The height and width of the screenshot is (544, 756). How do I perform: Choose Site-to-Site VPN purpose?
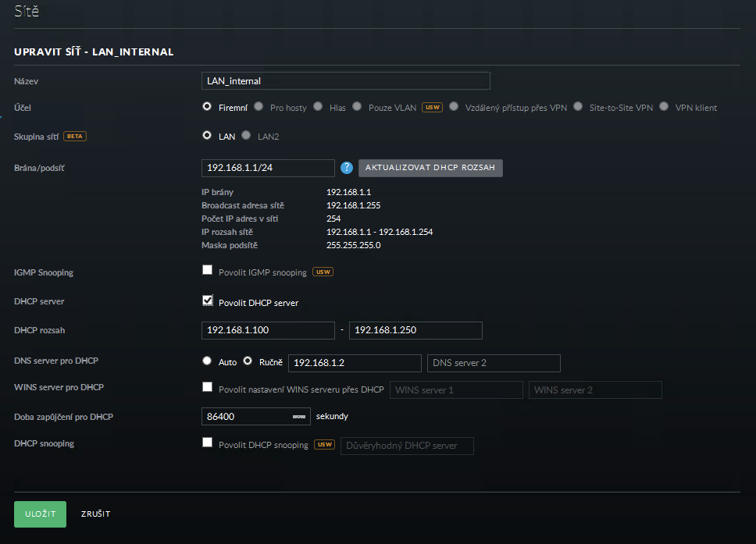coord(578,108)
